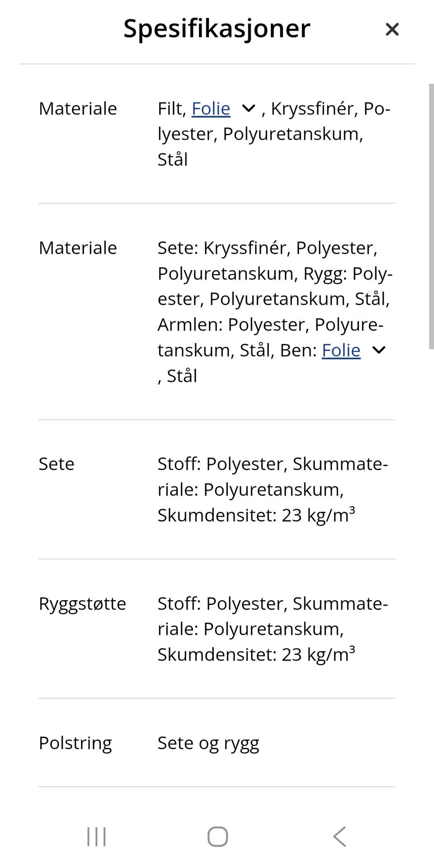Viewport: 434px width, 868px height.
Task: Tap the Spesifikasjoner title
Action: (217, 29)
